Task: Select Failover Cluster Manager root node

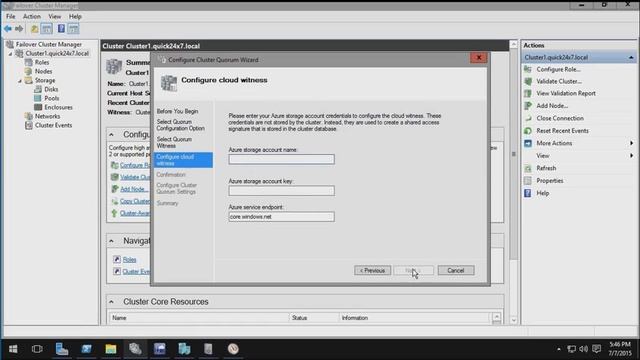Action: click(x=49, y=44)
